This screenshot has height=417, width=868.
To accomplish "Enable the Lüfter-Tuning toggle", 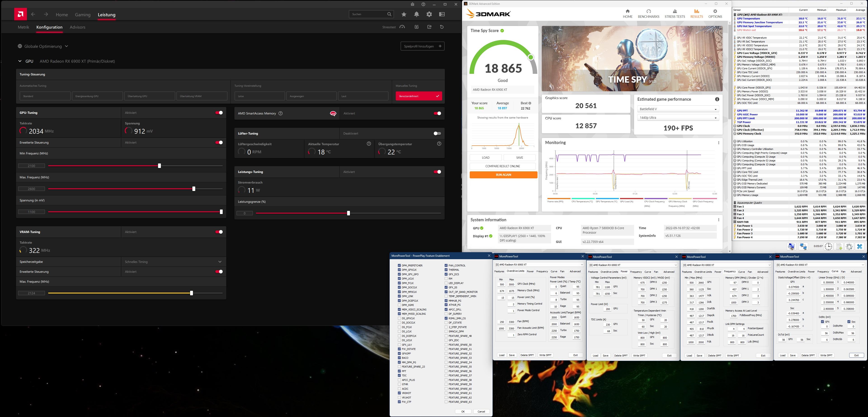I will (x=437, y=134).
